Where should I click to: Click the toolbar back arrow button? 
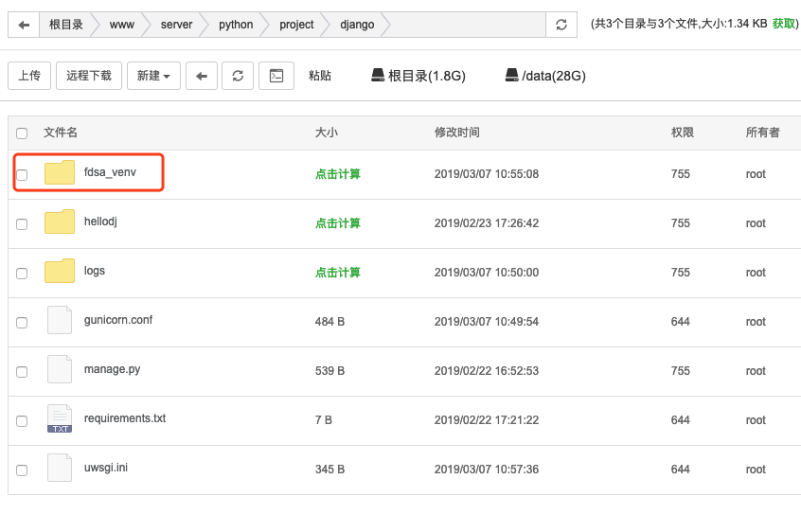202,76
